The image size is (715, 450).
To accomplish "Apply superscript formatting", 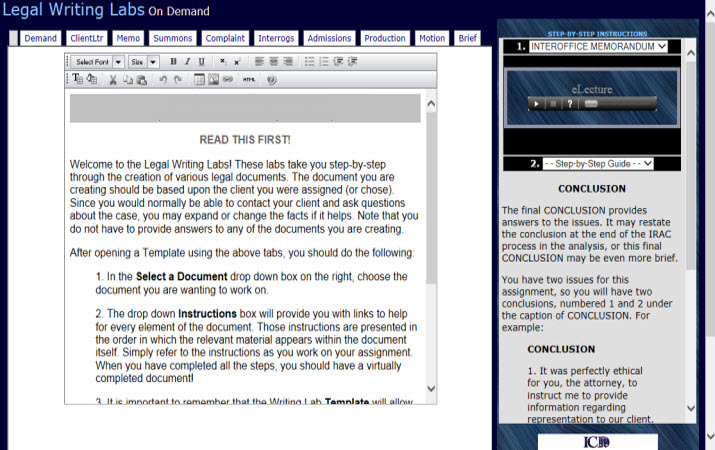I will pos(237,62).
